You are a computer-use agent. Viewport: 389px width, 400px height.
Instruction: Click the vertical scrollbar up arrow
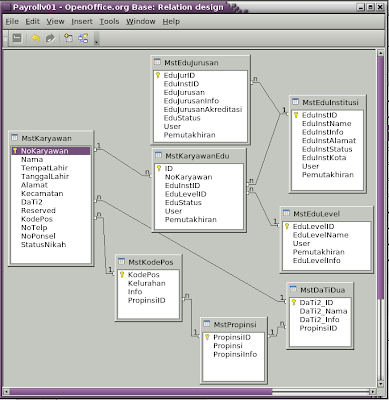point(381,53)
